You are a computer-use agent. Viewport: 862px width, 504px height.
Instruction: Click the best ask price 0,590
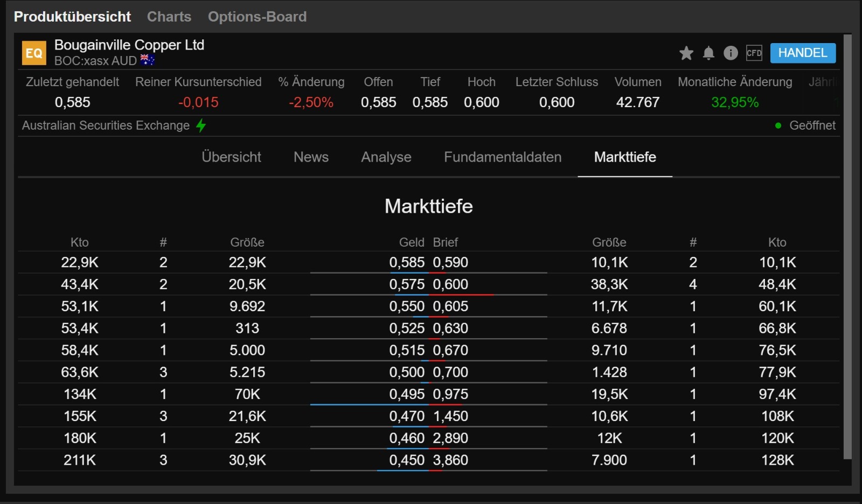click(450, 262)
